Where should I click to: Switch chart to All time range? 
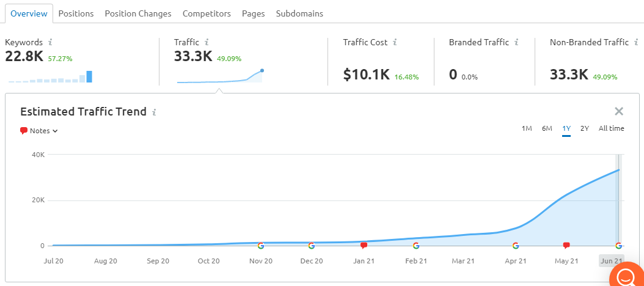tap(611, 128)
